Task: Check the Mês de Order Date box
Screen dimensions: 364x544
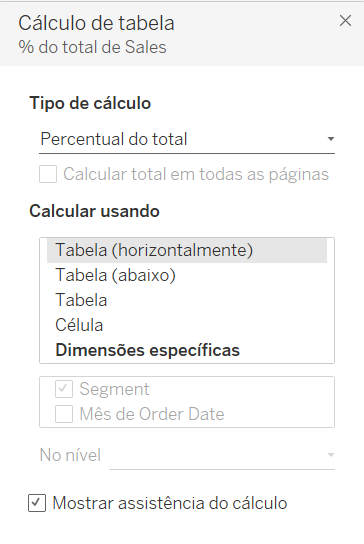Action: click(64, 414)
